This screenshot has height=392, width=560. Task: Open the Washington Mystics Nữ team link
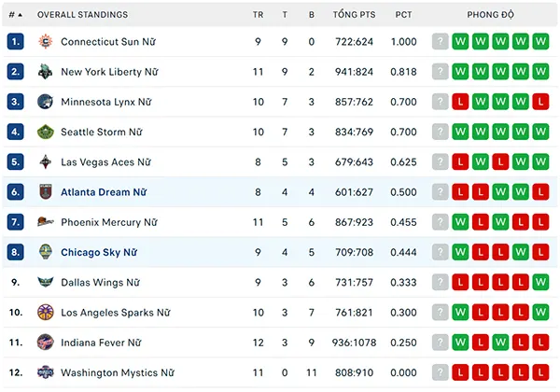(118, 372)
